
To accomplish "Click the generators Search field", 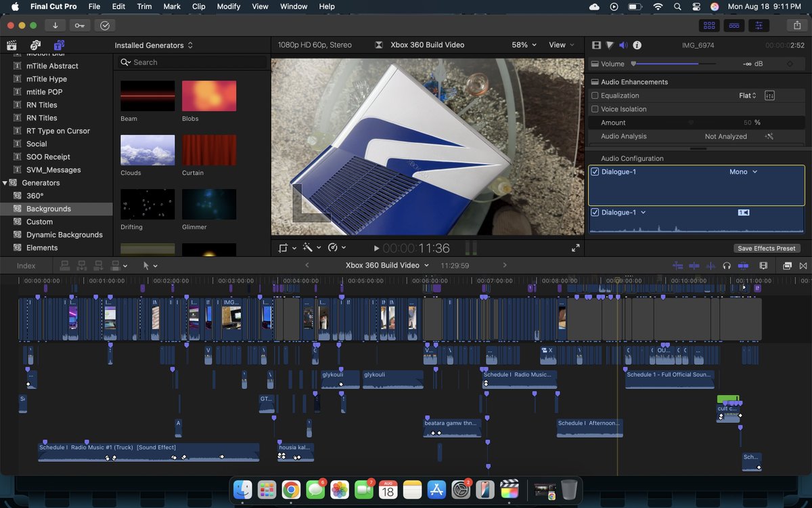I will click(191, 62).
